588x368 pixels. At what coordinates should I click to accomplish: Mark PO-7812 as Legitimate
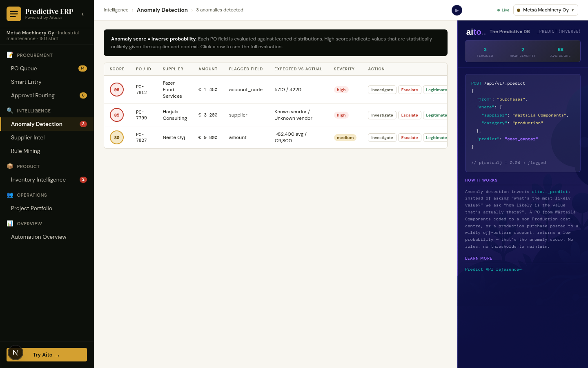435,90
